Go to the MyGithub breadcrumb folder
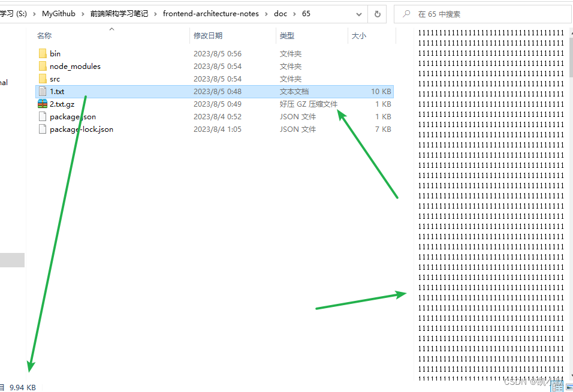 59,14
